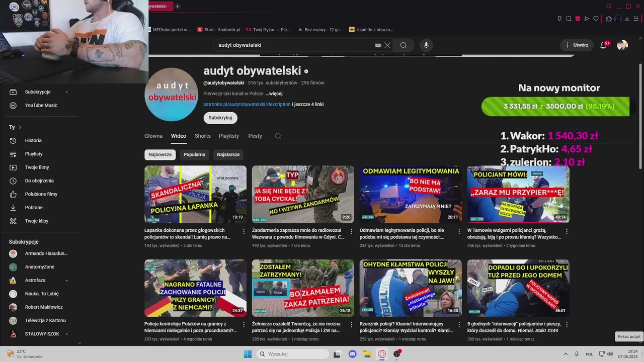Open notifications bell with 9+ badge
This screenshot has height=362, width=644.
coord(604,45)
